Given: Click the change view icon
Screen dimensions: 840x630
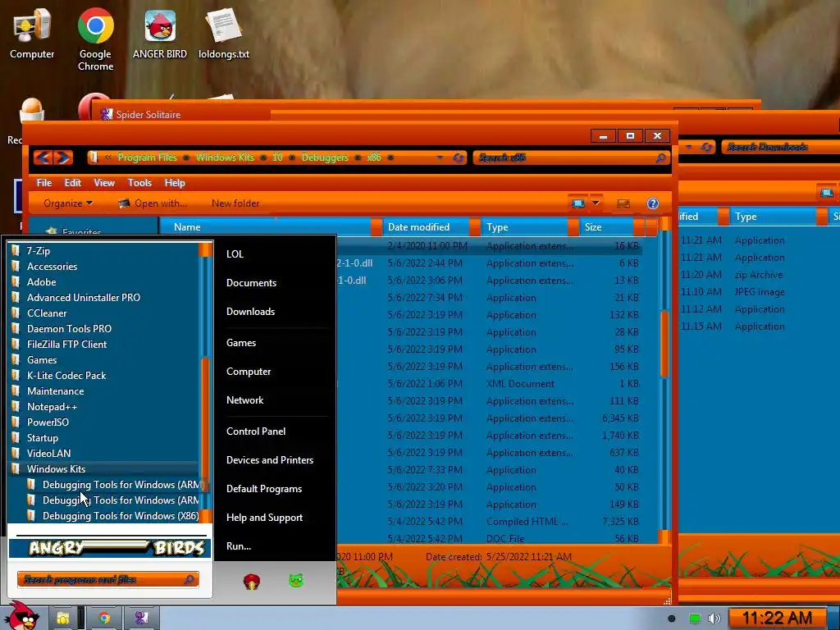Looking at the screenshot, I should tap(578, 203).
